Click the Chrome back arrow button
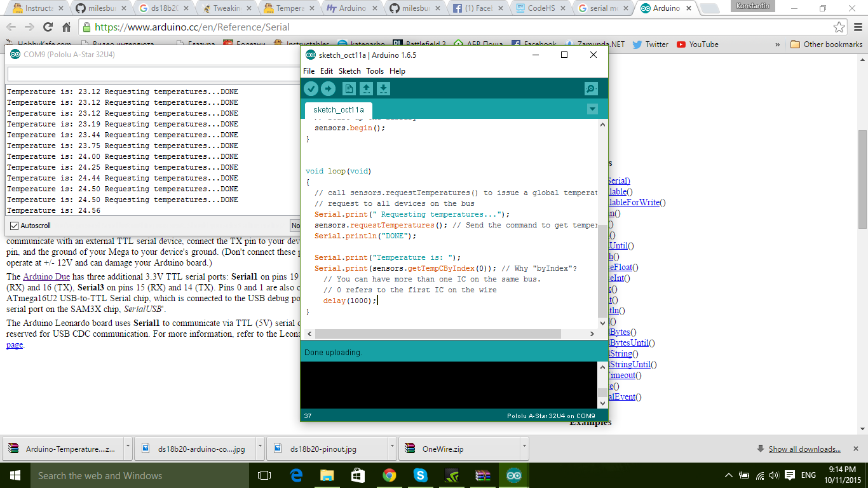 (x=11, y=27)
